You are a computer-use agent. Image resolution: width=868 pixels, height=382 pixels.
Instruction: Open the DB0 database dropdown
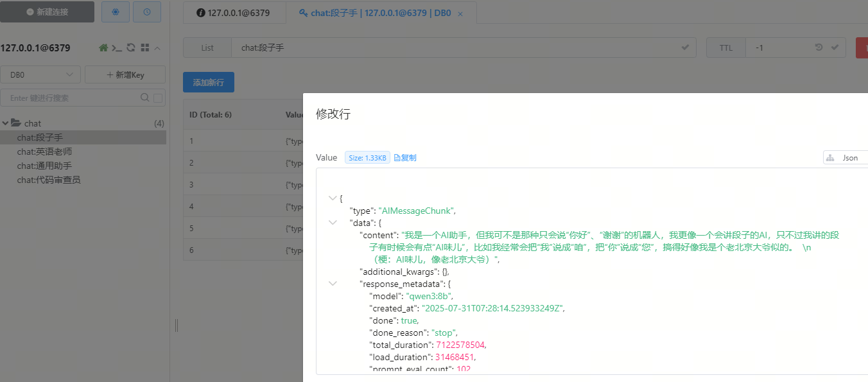[x=40, y=74]
